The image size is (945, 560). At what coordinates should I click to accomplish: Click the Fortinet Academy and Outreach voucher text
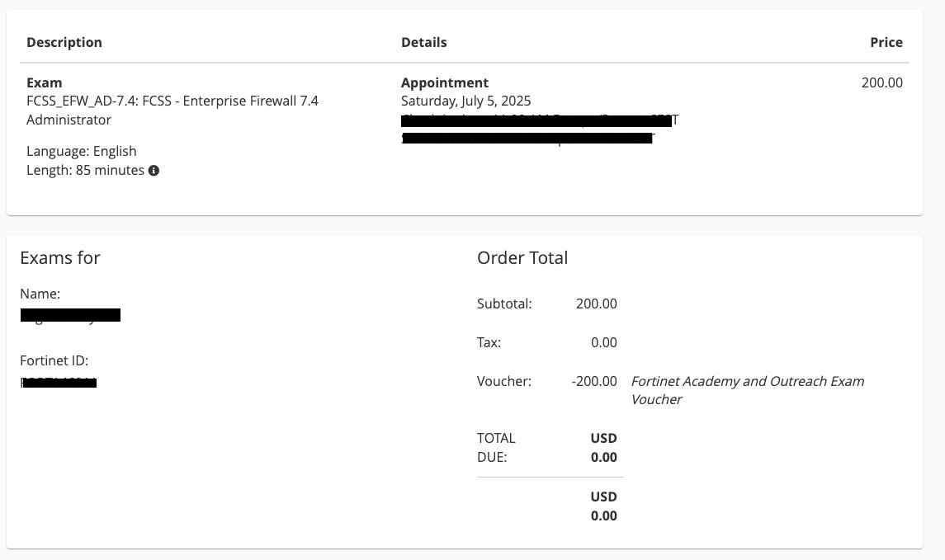(747, 390)
